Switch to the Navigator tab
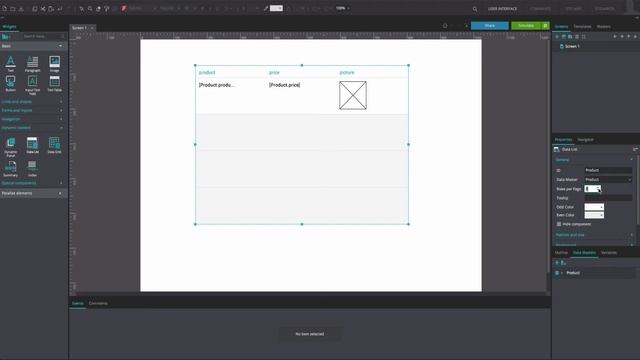 pos(585,140)
